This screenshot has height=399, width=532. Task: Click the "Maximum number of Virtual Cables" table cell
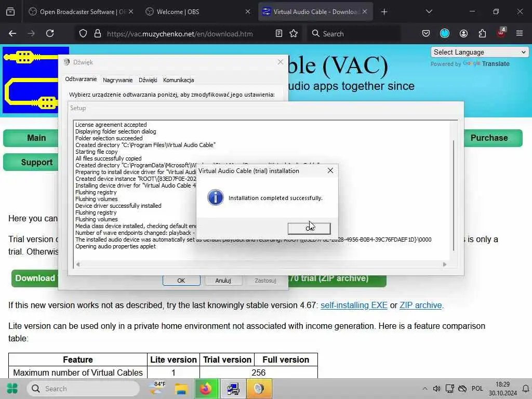[78, 373]
